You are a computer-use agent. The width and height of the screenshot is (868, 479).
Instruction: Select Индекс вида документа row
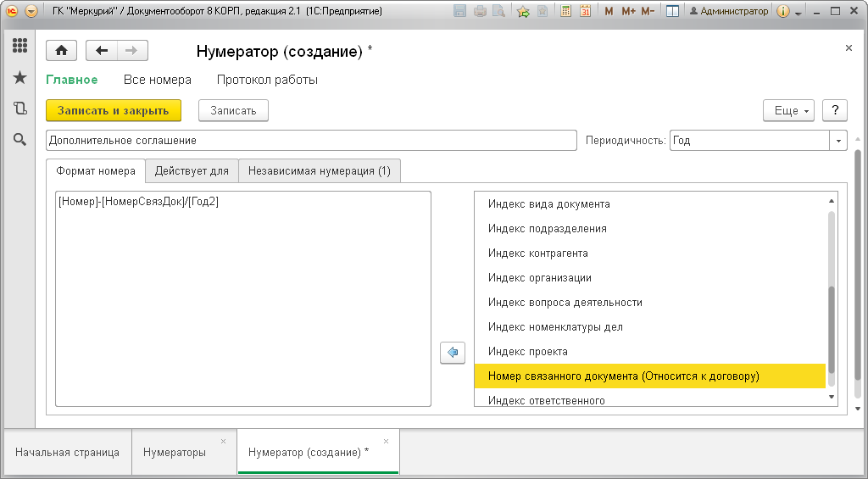[x=650, y=203]
